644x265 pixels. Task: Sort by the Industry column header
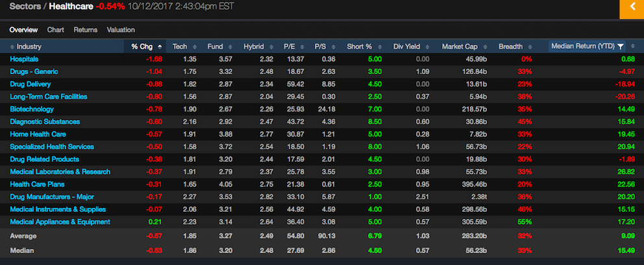(29, 47)
